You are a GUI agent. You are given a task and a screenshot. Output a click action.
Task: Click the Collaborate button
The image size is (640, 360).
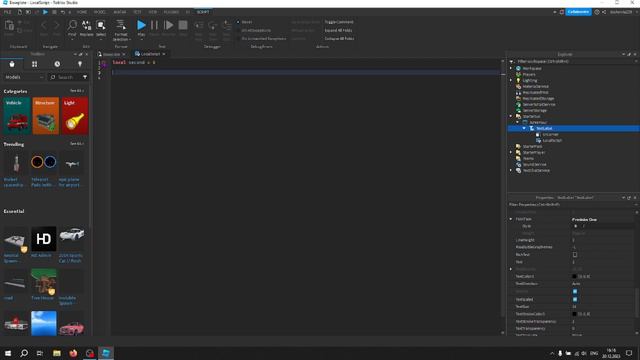coord(578,12)
